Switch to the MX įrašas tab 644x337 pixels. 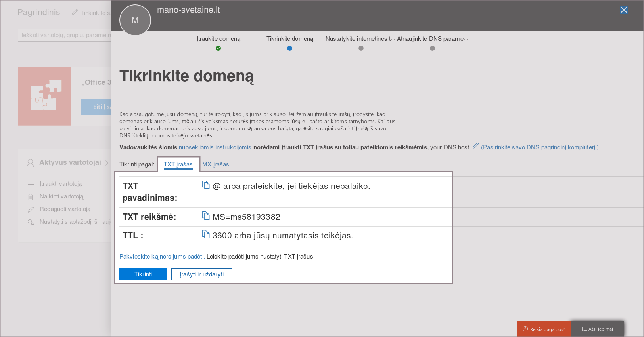click(215, 164)
